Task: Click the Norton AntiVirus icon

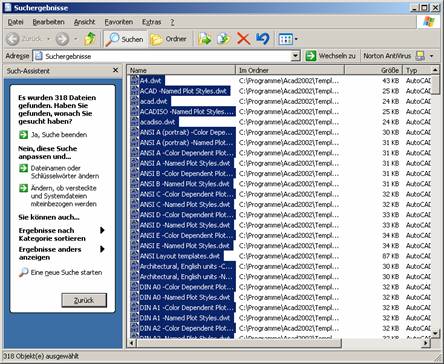Action: [420, 56]
